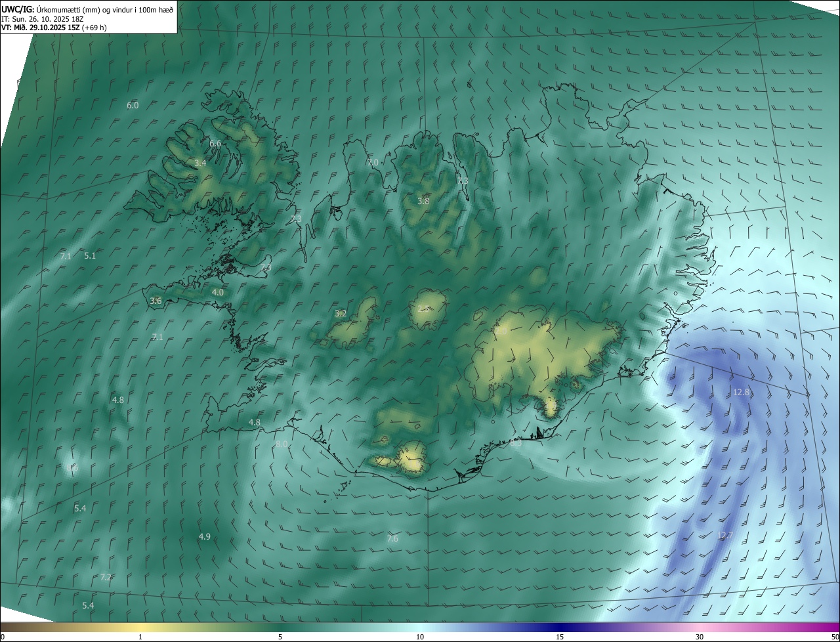Click the 8.0 value near the southwest coast
This screenshot has width=840, height=642.
(x=282, y=444)
